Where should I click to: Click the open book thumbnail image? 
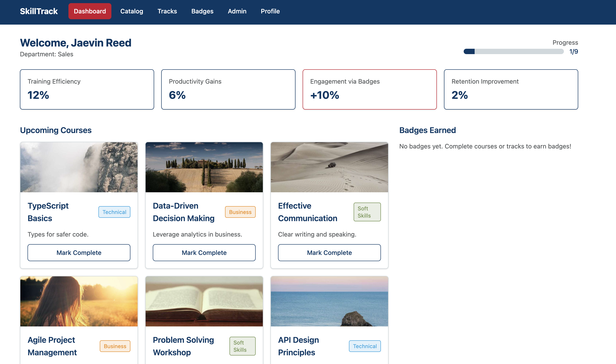(204, 301)
